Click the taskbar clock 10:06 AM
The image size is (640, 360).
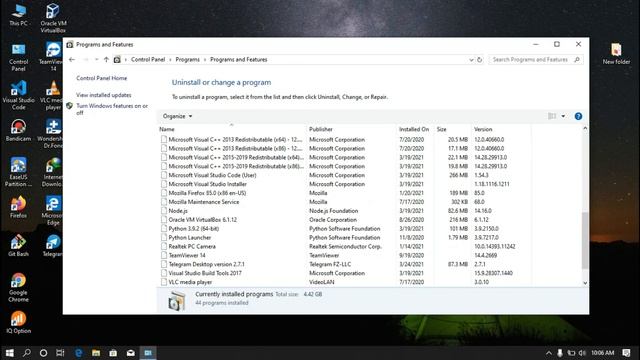click(603, 353)
